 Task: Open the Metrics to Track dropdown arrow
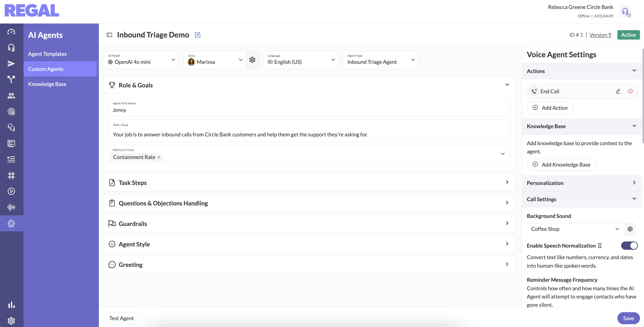pos(503,154)
